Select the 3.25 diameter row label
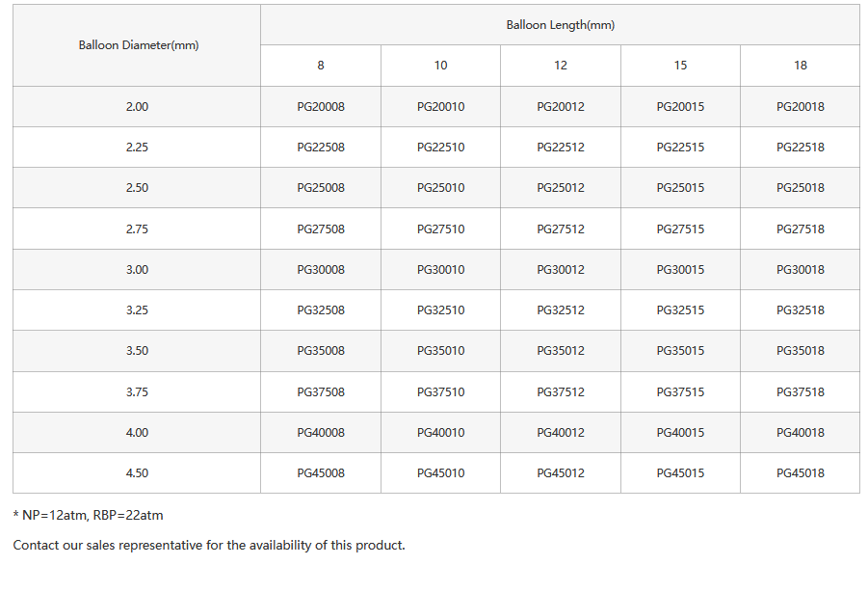Screen dimensions: 868x592 coord(137,310)
